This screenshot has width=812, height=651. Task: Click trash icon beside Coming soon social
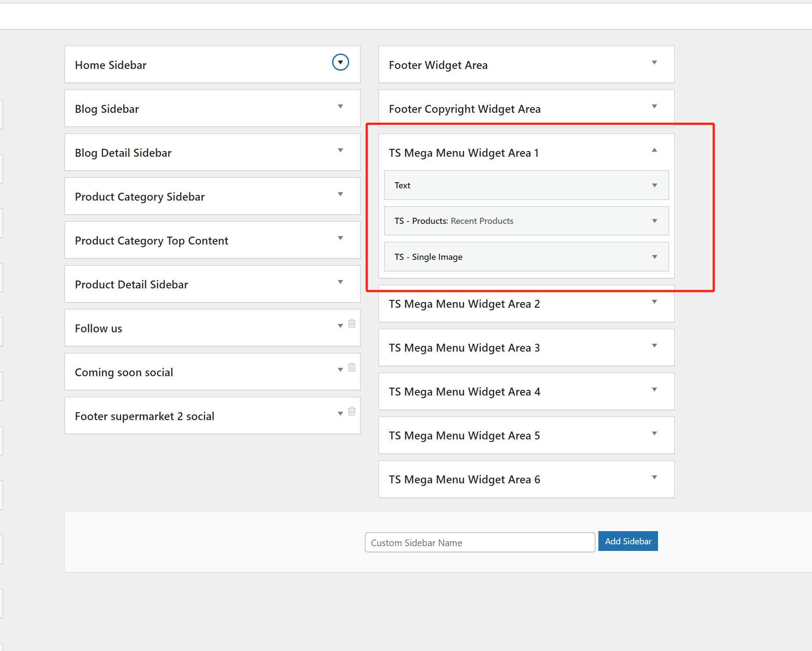(351, 368)
